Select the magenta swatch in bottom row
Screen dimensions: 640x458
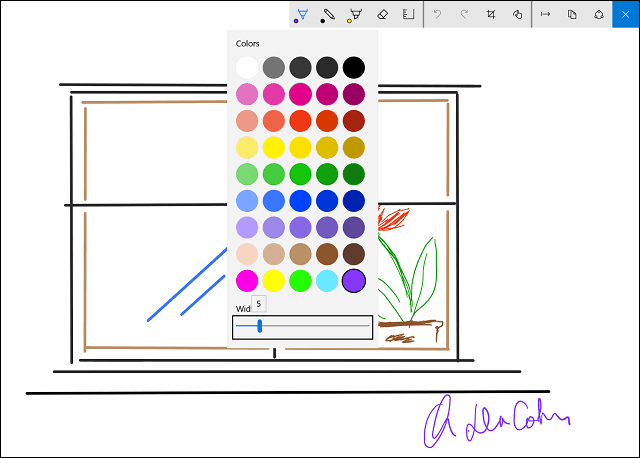pos(247,281)
